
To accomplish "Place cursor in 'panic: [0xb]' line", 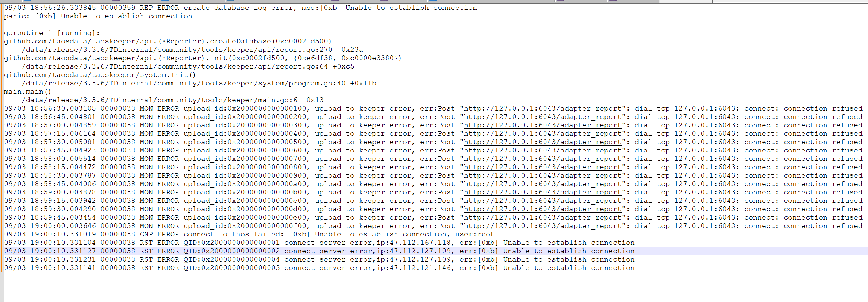I will 98,16.
